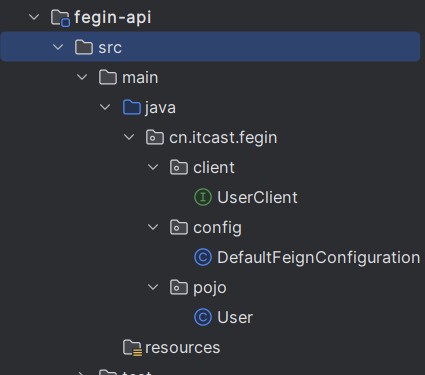Select the resources folder entry
425x375 pixels.
(183, 348)
